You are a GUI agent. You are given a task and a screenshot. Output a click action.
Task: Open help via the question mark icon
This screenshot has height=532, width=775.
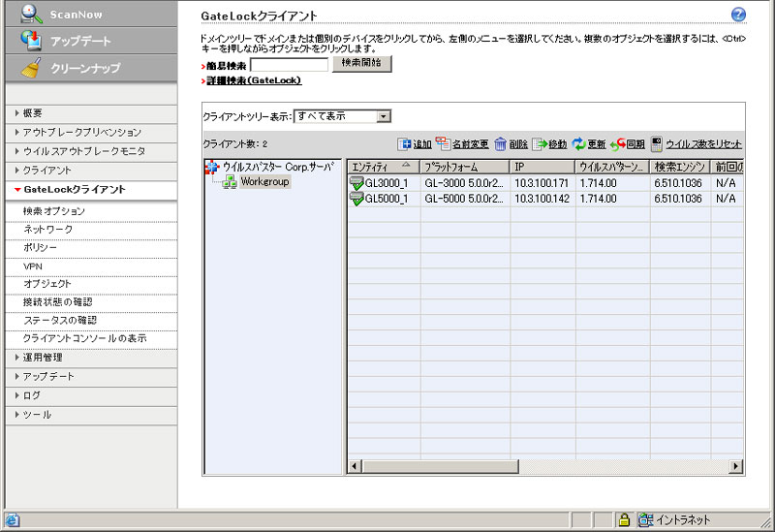(x=738, y=15)
